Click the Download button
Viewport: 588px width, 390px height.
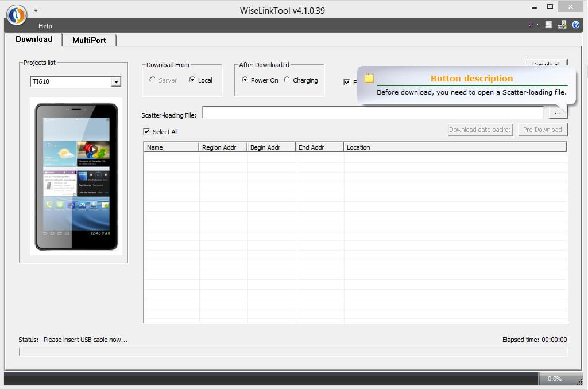[546, 65]
